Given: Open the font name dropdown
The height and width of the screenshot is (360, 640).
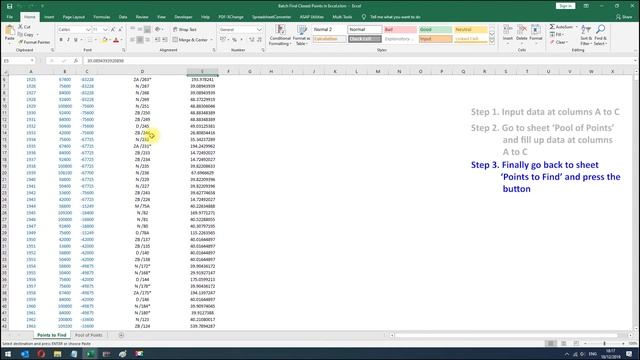Looking at the screenshot, I should pyautogui.click(x=88, y=30).
